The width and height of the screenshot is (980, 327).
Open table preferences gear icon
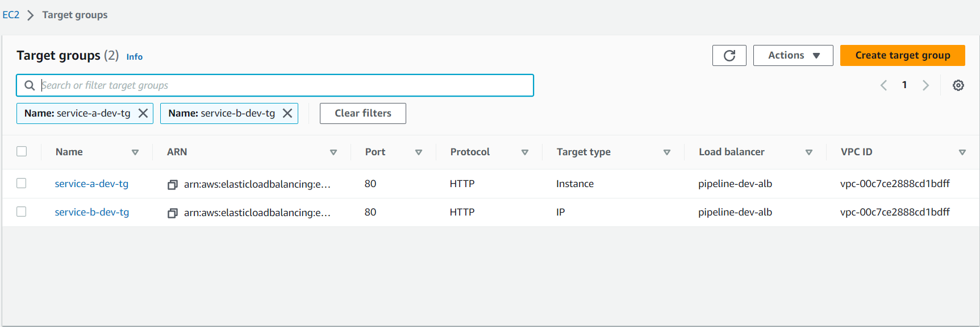click(x=958, y=85)
